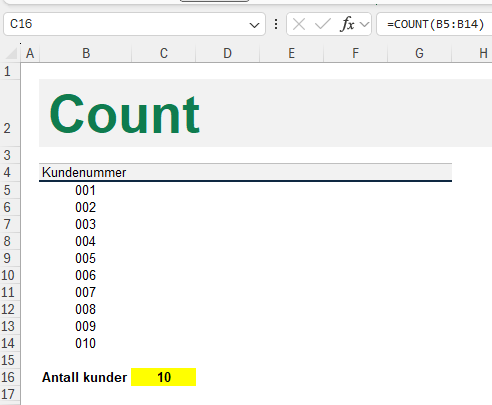Image resolution: width=492 pixels, height=405 pixels.
Task: Select the cell containing 009
Action: [86, 326]
